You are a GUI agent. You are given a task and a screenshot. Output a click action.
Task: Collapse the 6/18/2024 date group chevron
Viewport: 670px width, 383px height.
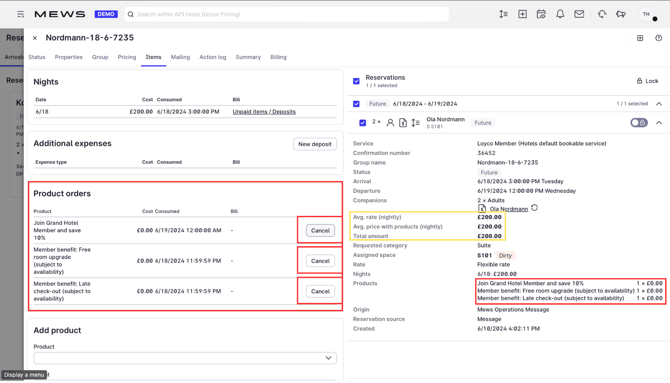659,103
